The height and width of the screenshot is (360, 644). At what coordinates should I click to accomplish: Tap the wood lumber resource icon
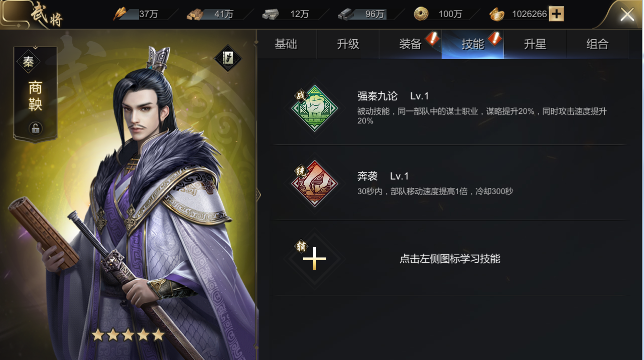pyautogui.click(x=195, y=15)
